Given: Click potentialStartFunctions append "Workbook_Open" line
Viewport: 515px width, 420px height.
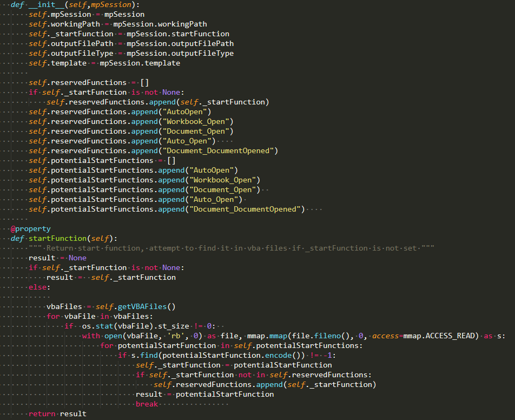Looking at the screenshot, I should pos(144,180).
